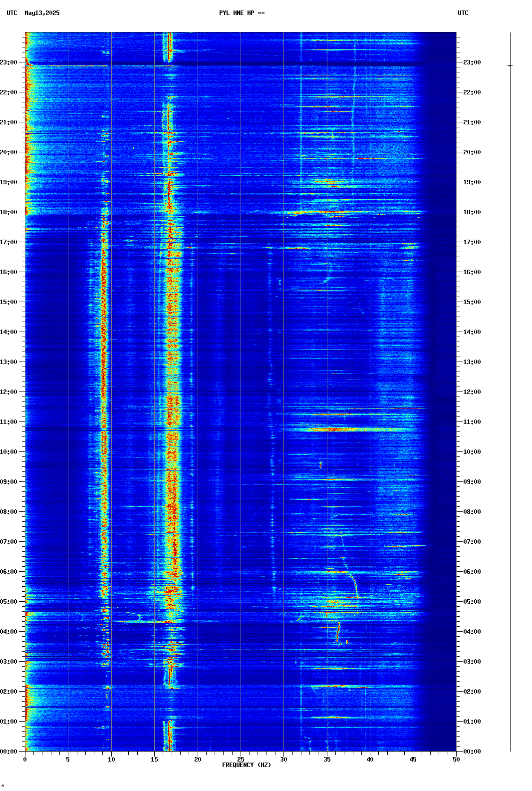
Task: Select 21:00 on the right time axis
Action: click(x=472, y=122)
